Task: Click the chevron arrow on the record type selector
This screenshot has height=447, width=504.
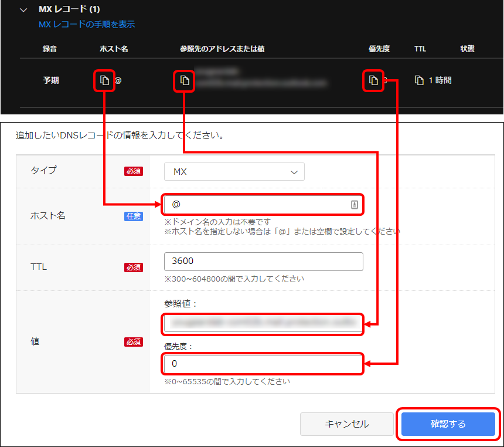Action: point(294,171)
